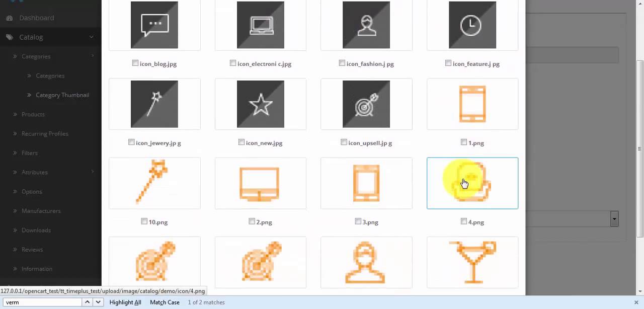The height and width of the screenshot is (309, 644).
Task: Close the find bar
Action: [x=636, y=302]
